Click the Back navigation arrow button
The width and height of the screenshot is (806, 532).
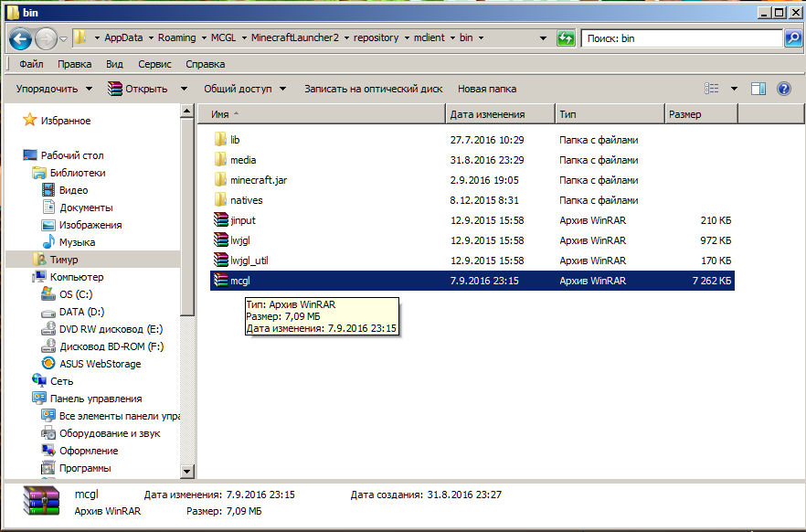point(21,38)
